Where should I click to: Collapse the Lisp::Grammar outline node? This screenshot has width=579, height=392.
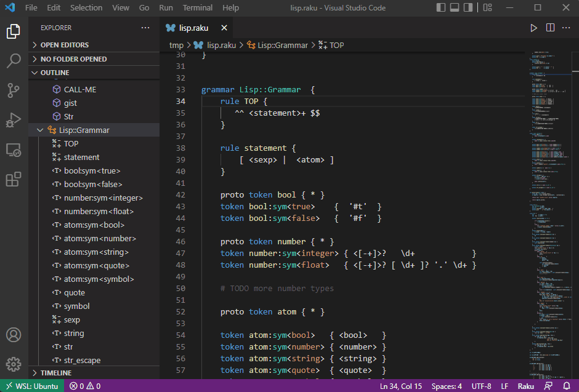click(x=40, y=130)
